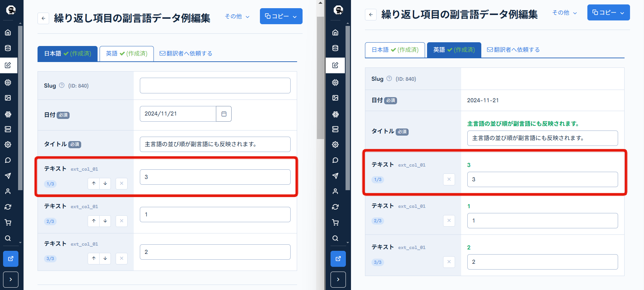The width and height of the screenshot is (644, 290).
Task: Open the image media icon in right sidebar
Action: pyautogui.click(x=335, y=98)
